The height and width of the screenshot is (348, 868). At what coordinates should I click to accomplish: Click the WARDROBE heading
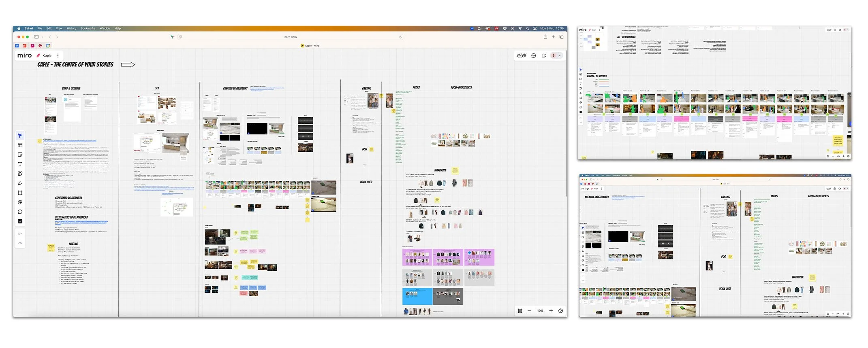coord(440,170)
